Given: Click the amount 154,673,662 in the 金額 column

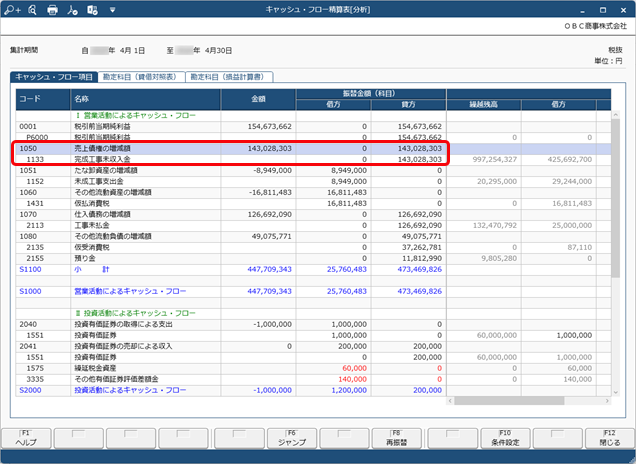Looking at the screenshot, I should coord(270,127).
